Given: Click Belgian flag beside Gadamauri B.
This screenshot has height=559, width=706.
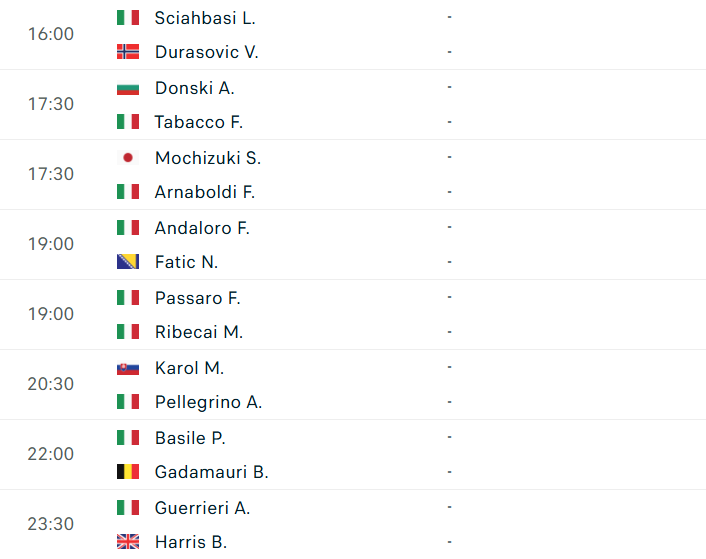Looking at the screenshot, I should coord(127,472).
